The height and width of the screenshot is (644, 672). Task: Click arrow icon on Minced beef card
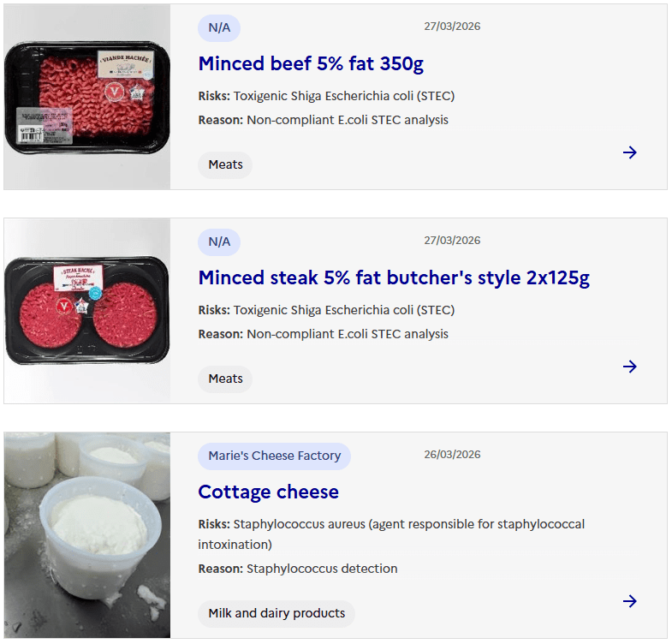tap(630, 152)
